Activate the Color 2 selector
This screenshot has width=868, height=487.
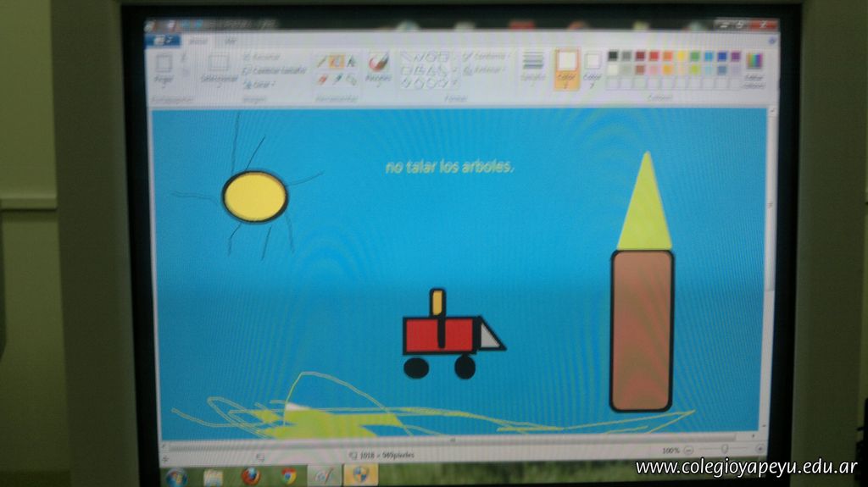pos(593,68)
